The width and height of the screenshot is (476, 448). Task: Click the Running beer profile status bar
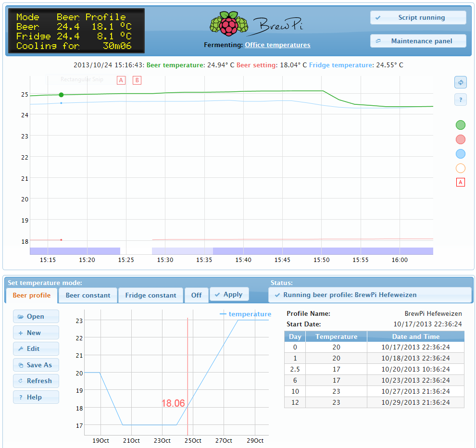370,295
